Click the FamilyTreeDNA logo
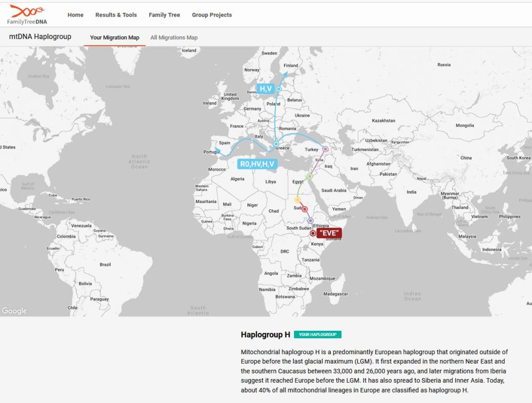The image size is (532, 403). pos(27,15)
